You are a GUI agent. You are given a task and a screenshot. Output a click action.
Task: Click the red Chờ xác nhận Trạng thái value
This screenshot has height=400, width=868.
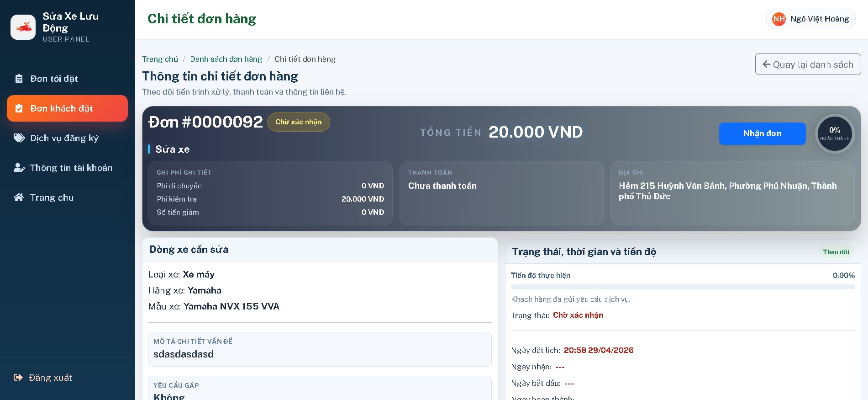[x=578, y=315]
